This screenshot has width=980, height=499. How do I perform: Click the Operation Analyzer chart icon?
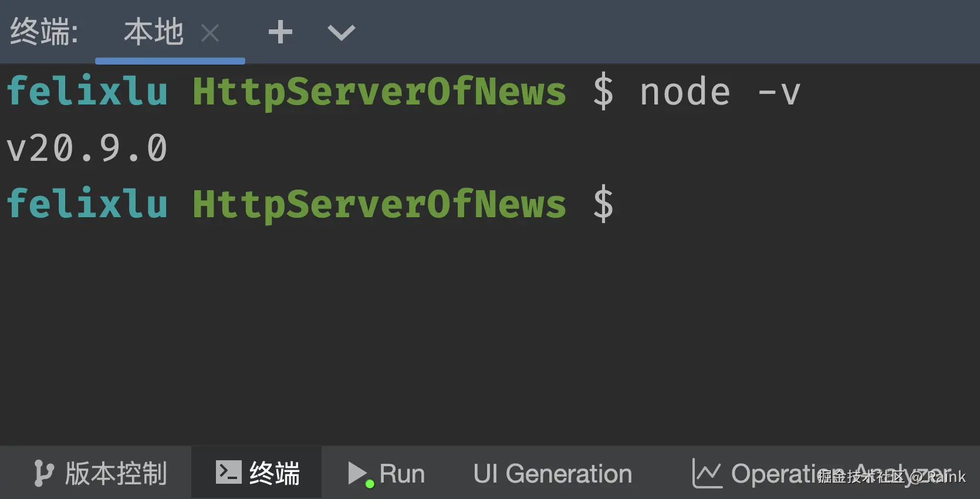pos(707,473)
